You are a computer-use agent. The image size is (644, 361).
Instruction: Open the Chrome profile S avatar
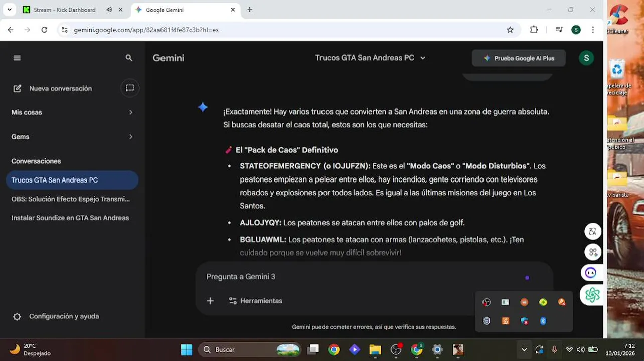[576, 30]
